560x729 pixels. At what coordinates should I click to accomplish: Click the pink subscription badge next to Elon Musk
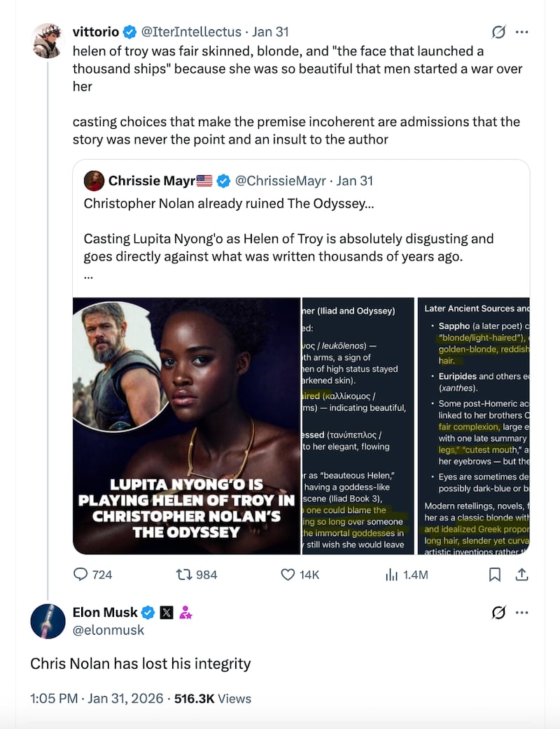click(184, 612)
